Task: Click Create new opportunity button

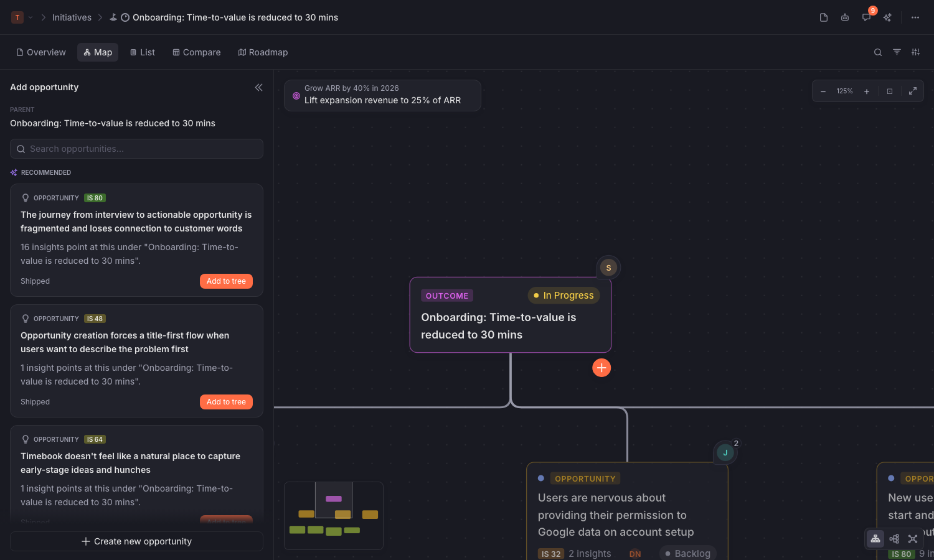Action: pos(136,541)
